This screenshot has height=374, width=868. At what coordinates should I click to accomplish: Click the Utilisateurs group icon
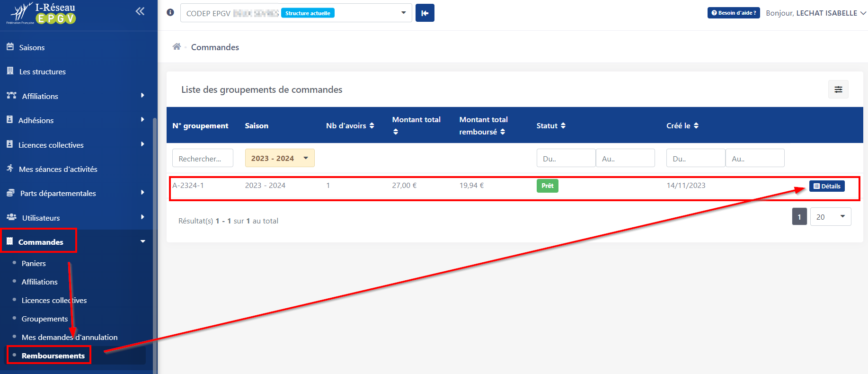coord(11,217)
